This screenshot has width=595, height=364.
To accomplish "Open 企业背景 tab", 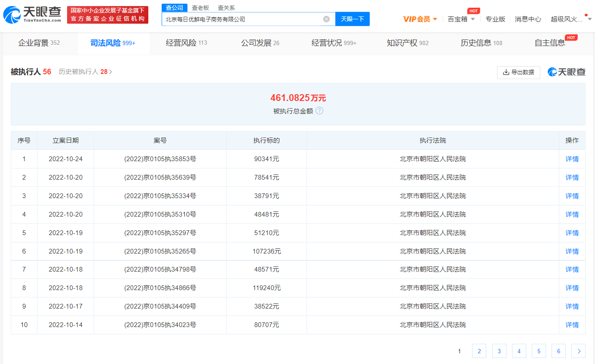I will (39, 43).
